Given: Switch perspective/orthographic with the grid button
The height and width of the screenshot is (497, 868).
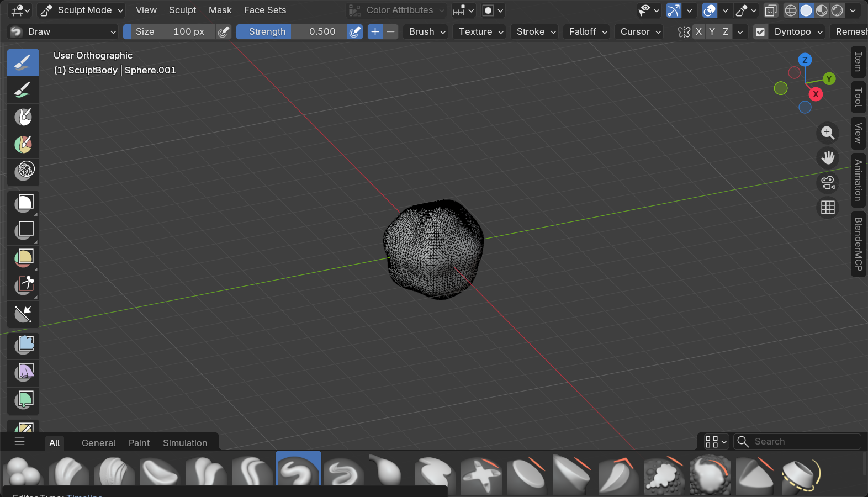Looking at the screenshot, I should click(x=828, y=208).
